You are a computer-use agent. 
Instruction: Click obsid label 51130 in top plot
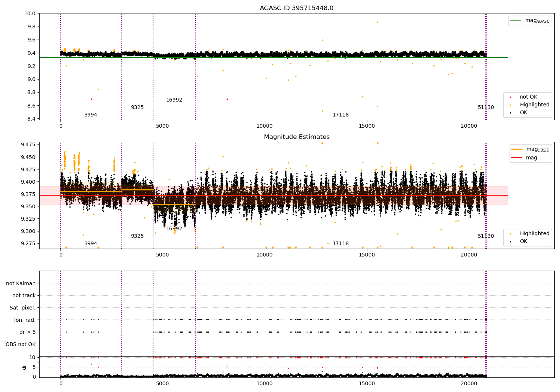point(486,108)
